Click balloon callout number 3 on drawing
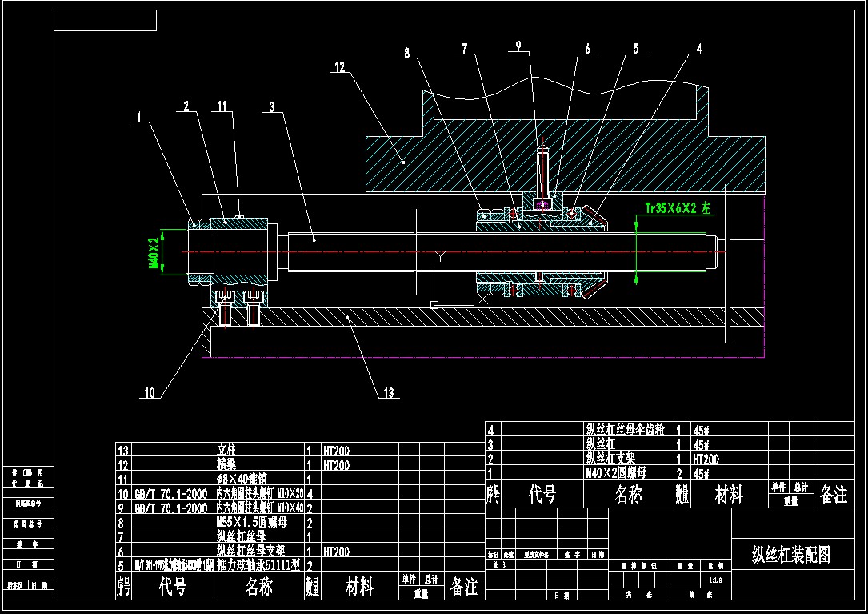 tap(272, 107)
